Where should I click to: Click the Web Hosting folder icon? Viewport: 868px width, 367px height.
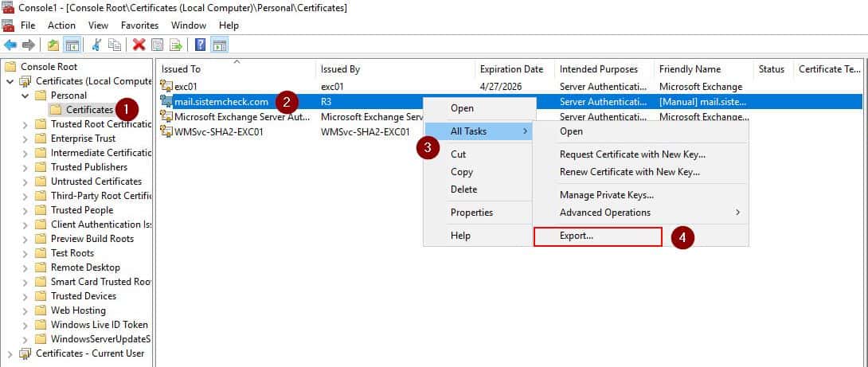click(x=41, y=310)
